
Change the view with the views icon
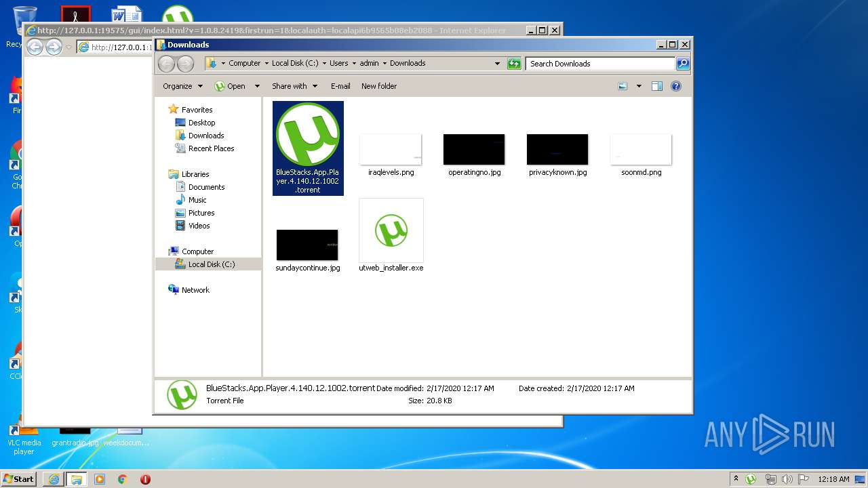[623, 86]
